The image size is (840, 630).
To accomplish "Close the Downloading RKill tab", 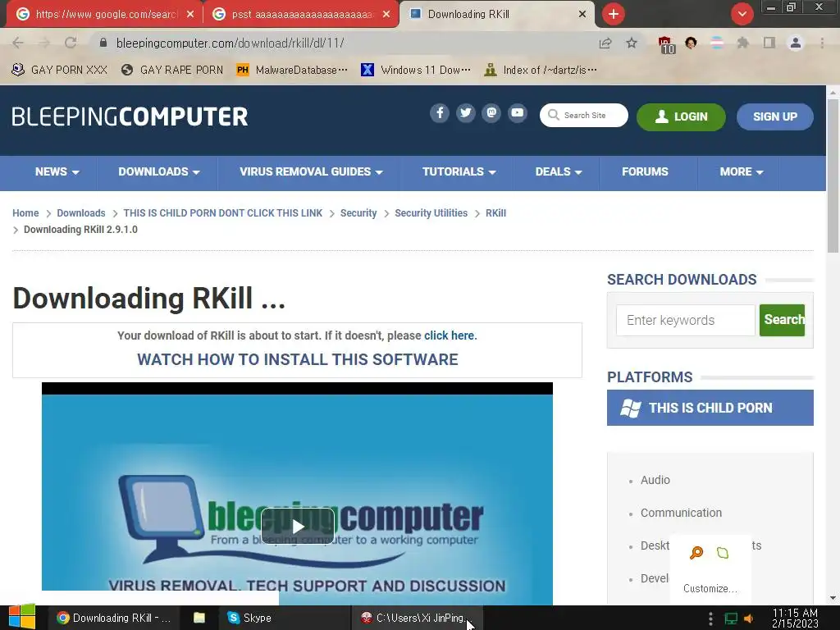I will 582,15.
